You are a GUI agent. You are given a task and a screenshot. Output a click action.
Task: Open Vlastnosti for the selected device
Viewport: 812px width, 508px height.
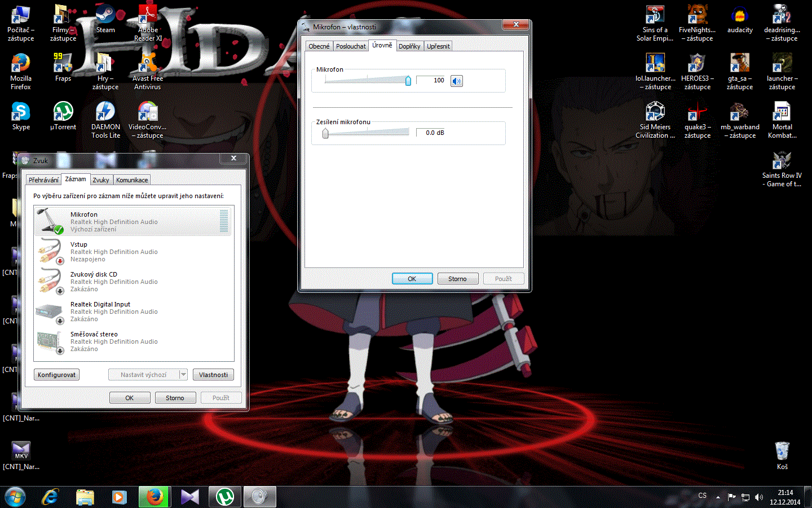click(x=213, y=375)
